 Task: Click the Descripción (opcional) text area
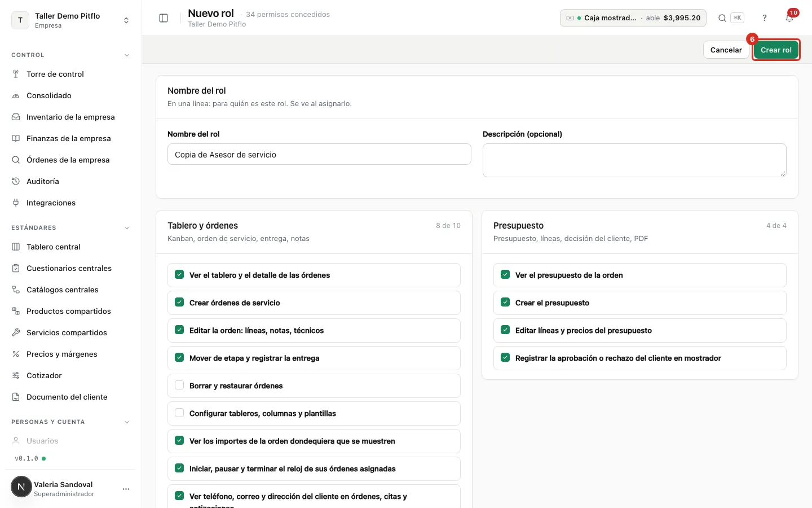pyautogui.click(x=634, y=160)
